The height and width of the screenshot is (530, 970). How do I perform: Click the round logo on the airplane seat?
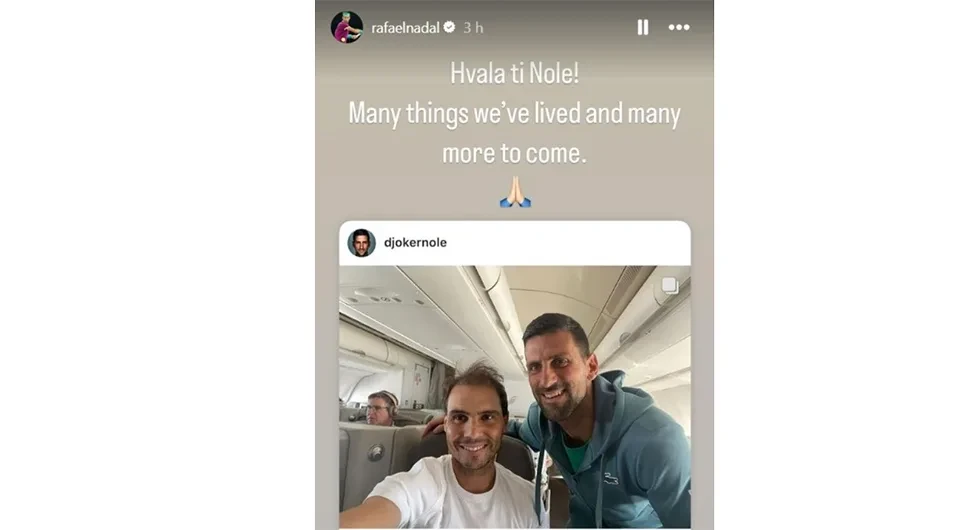375,454
